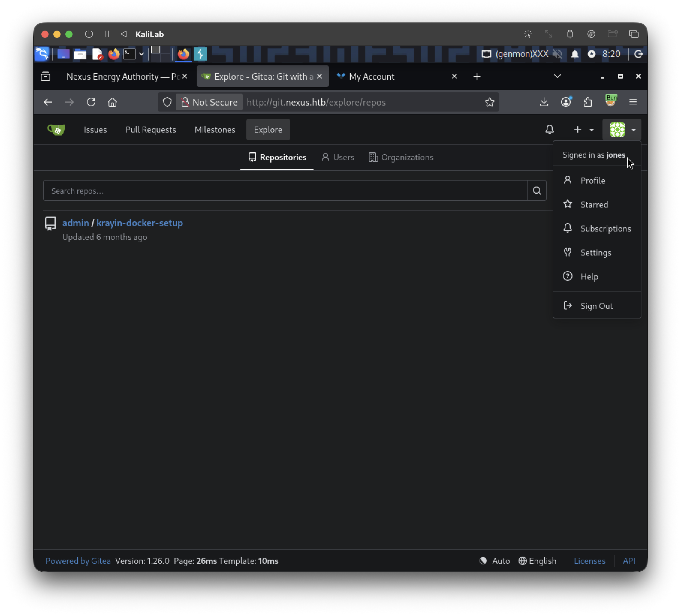Open Subscriptions from the user menu
The image size is (681, 616).
pos(596,229)
